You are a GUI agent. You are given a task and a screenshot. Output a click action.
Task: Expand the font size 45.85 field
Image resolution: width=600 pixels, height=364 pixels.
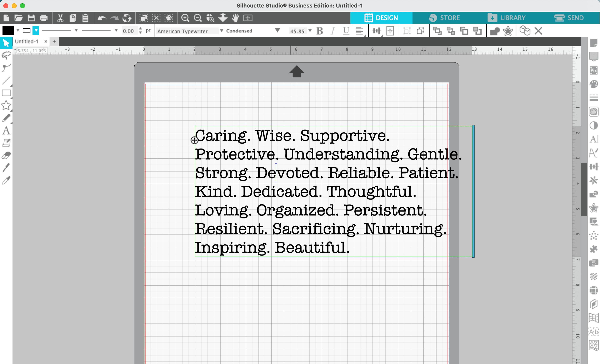[x=311, y=31]
